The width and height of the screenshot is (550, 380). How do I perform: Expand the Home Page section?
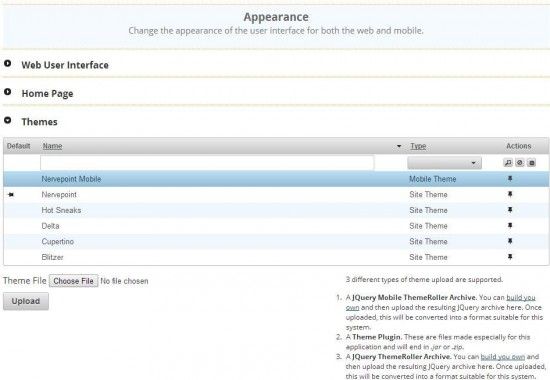(x=7, y=92)
